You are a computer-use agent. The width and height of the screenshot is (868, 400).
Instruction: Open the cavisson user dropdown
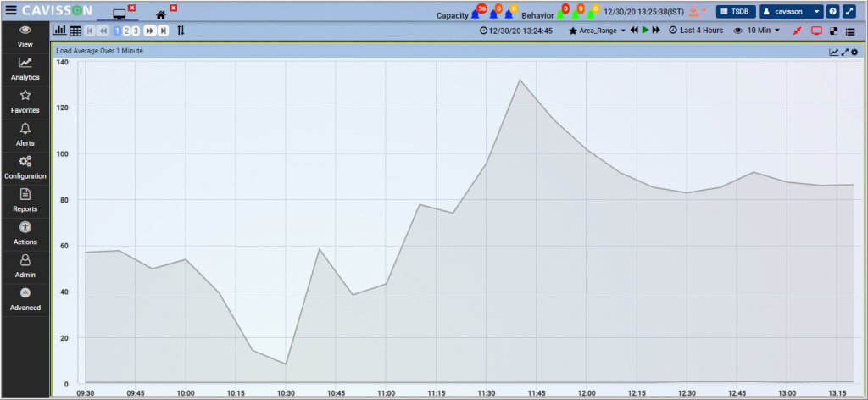point(792,12)
